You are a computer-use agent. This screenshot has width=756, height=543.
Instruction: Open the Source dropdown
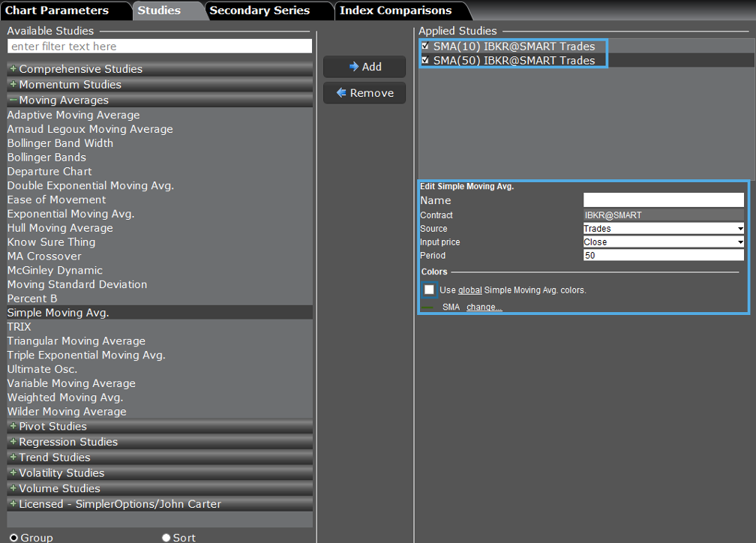click(x=663, y=229)
